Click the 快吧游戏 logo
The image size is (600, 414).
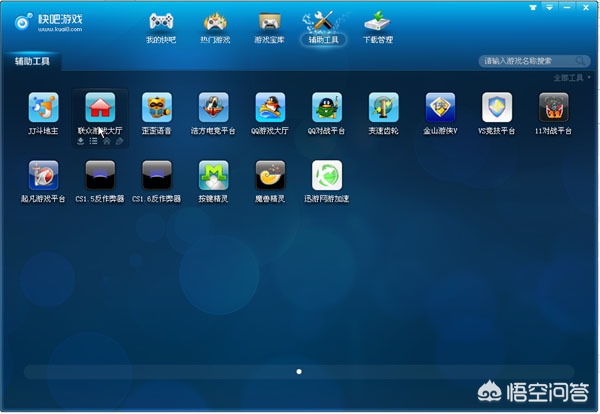pos(48,22)
